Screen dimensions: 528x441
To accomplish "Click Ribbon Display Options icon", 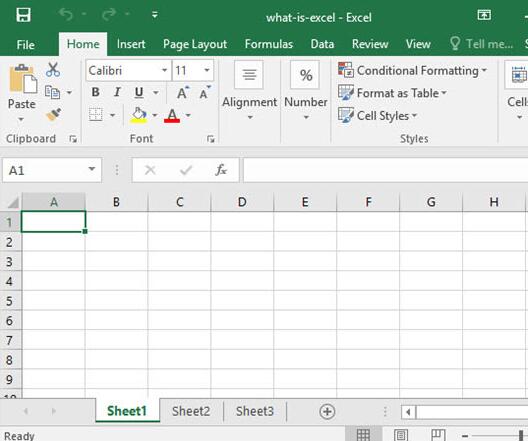I will pyautogui.click(x=484, y=15).
